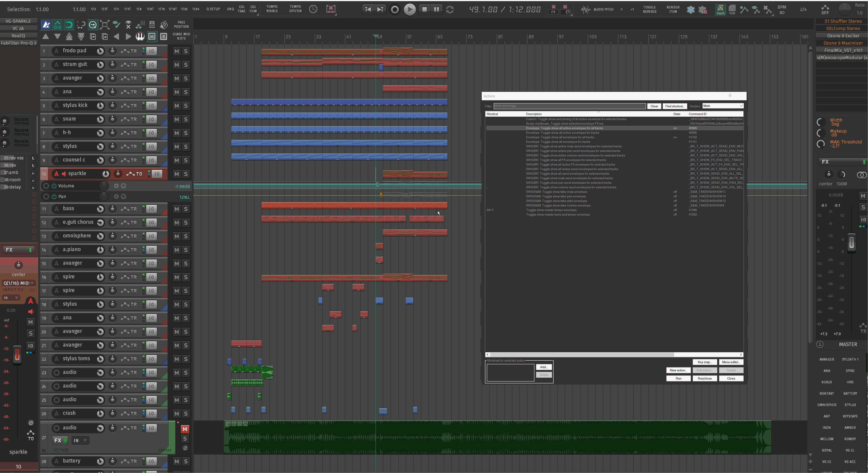Select 'Envelope: Toggle show all envelopes for tracks'

click(558, 142)
